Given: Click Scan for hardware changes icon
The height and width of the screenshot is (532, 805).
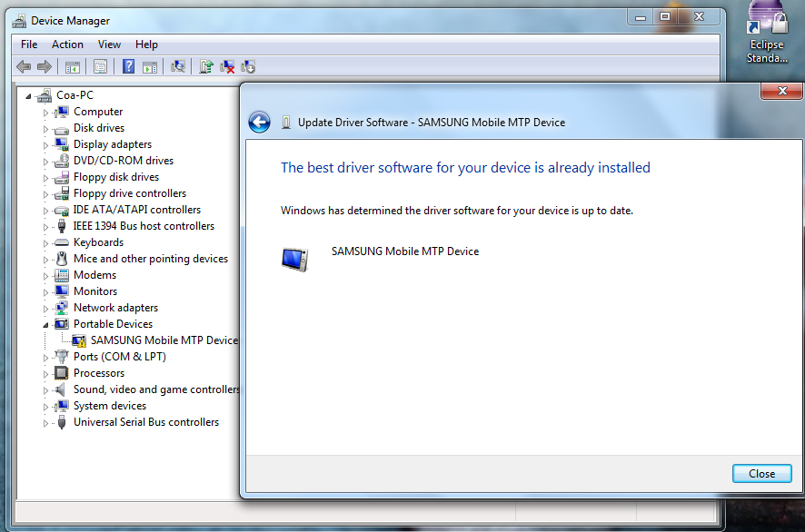Looking at the screenshot, I should (x=178, y=66).
